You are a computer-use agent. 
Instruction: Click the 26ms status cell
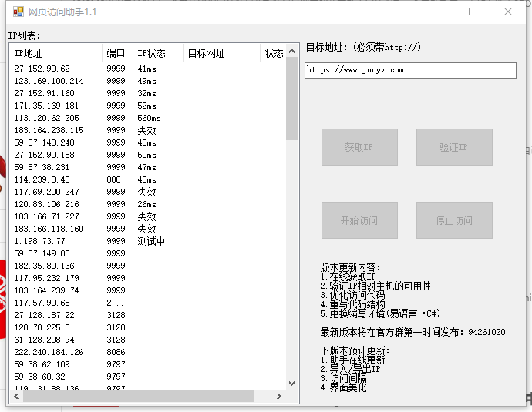coord(146,204)
